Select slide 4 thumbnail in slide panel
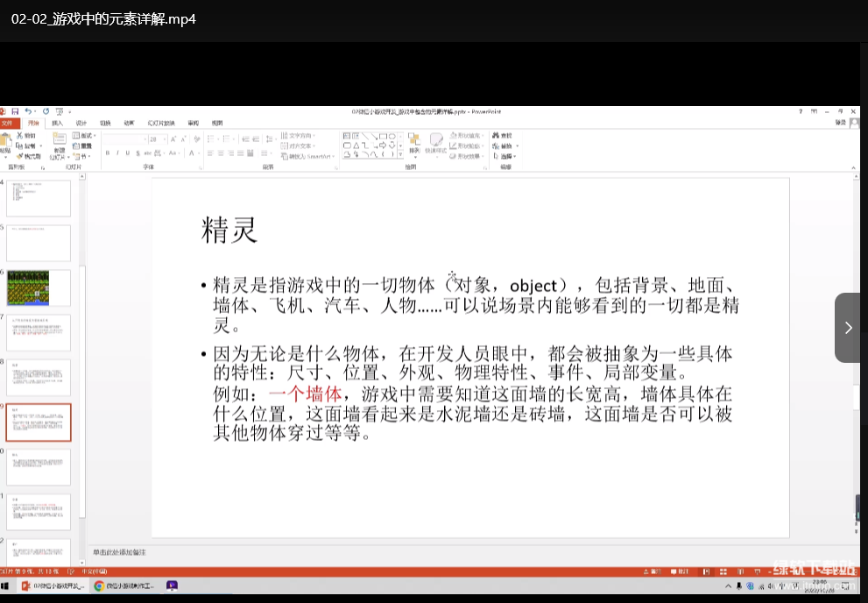The image size is (868, 603). (39, 198)
